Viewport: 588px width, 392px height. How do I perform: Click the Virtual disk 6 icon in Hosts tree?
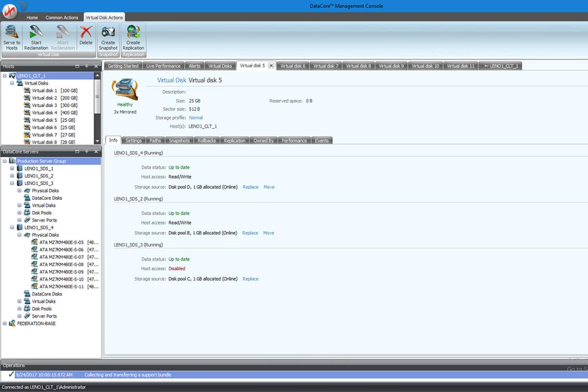(x=27, y=127)
